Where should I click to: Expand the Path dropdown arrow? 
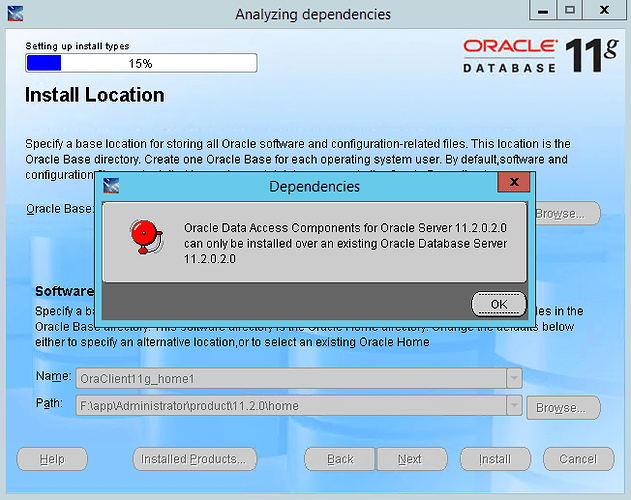click(514, 405)
